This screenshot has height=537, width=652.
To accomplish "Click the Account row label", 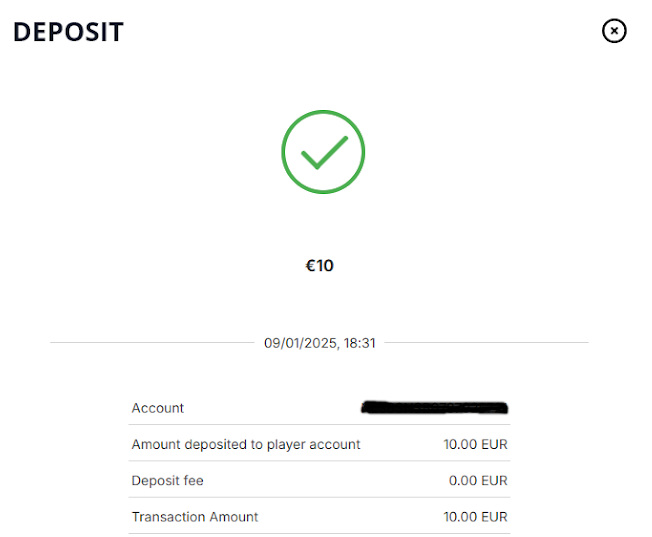I will pyautogui.click(x=158, y=408).
